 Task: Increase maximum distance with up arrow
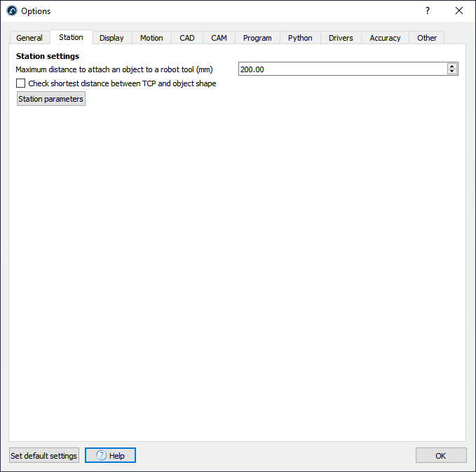coord(452,66)
